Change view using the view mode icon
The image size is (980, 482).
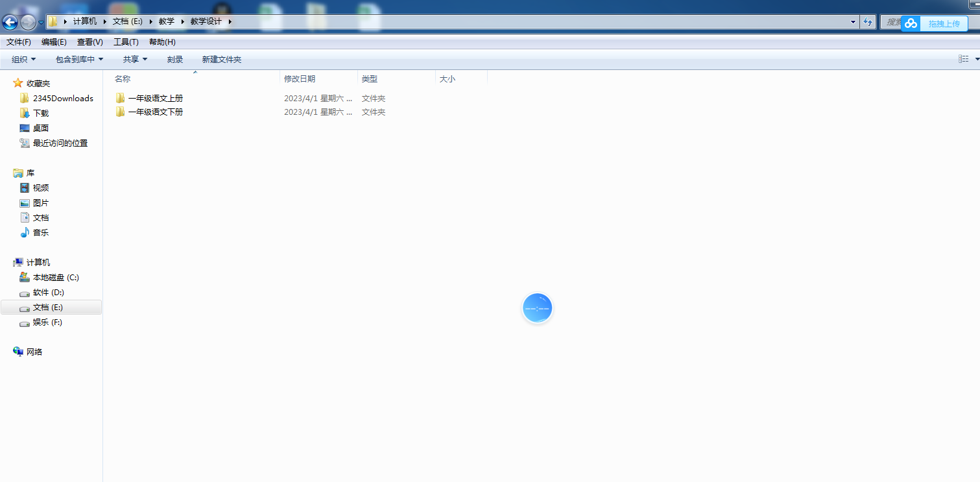963,59
